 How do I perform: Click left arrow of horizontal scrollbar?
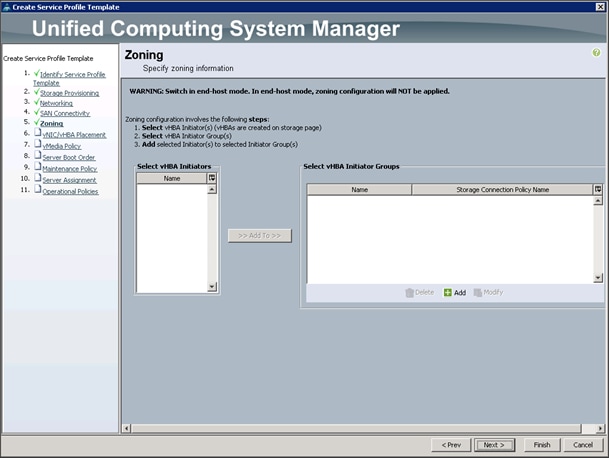tap(126, 428)
